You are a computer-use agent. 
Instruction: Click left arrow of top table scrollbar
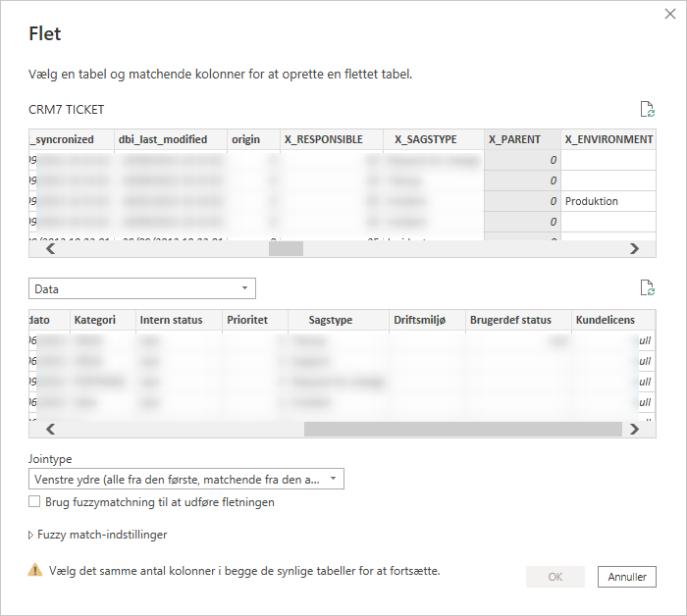coord(50,249)
